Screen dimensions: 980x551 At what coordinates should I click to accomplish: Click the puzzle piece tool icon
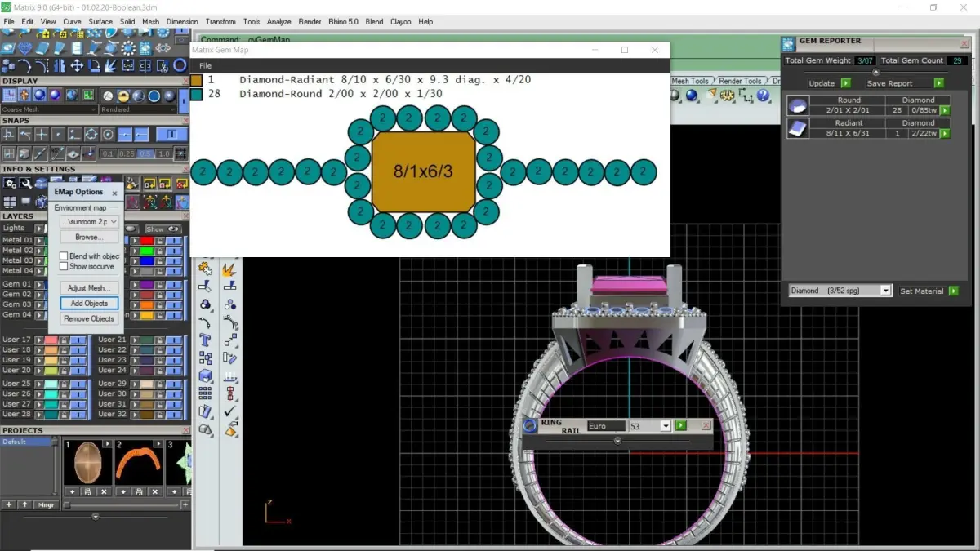(x=205, y=267)
